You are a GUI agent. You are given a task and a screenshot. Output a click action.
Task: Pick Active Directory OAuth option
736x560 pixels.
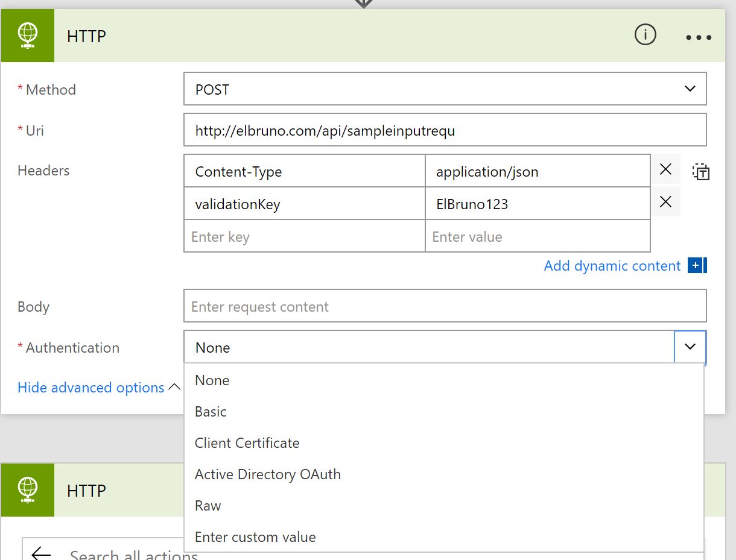click(267, 474)
